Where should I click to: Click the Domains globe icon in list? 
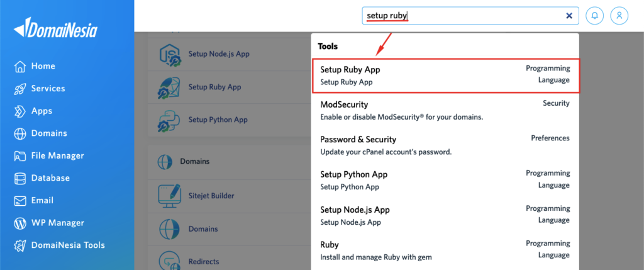click(170, 229)
